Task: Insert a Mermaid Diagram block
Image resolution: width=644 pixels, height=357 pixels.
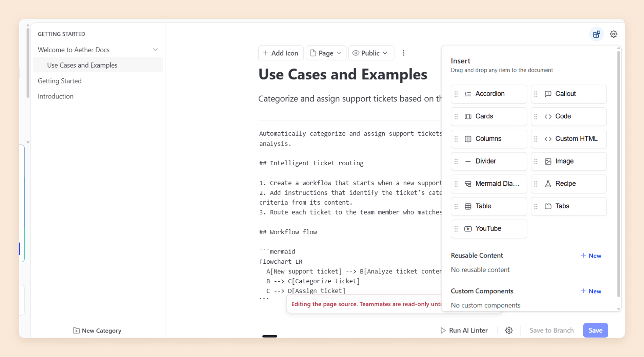Action: point(489,184)
